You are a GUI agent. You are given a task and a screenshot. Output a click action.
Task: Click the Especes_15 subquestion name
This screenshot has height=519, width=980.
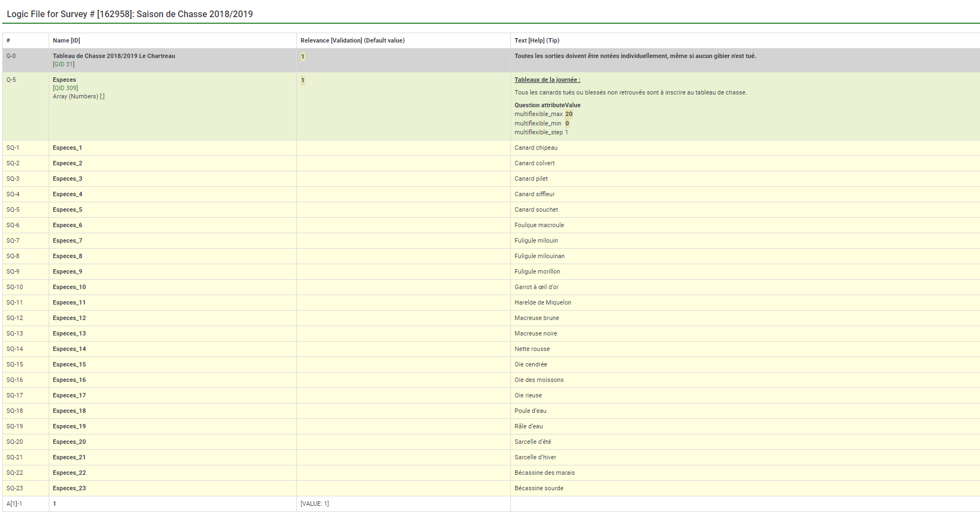point(69,365)
